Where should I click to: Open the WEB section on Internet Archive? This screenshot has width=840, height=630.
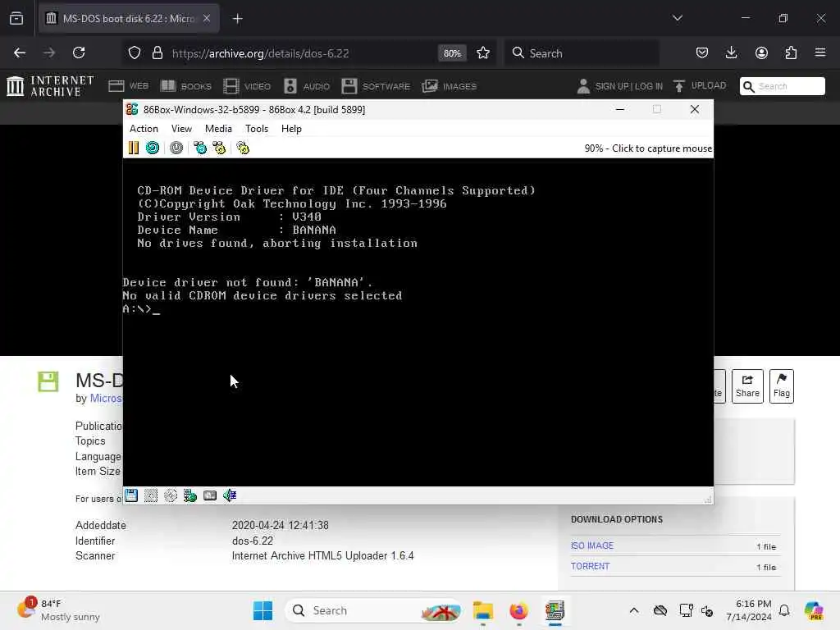129,86
